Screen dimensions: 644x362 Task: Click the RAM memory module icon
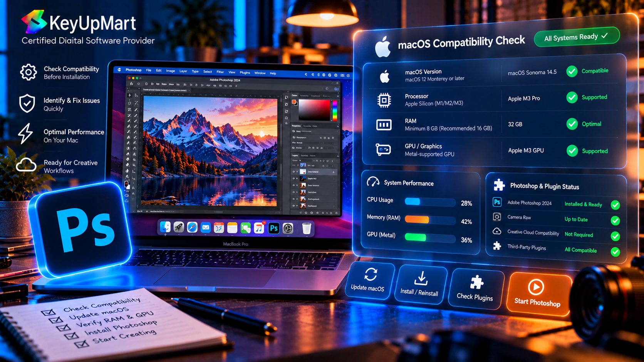tap(384, 125)
